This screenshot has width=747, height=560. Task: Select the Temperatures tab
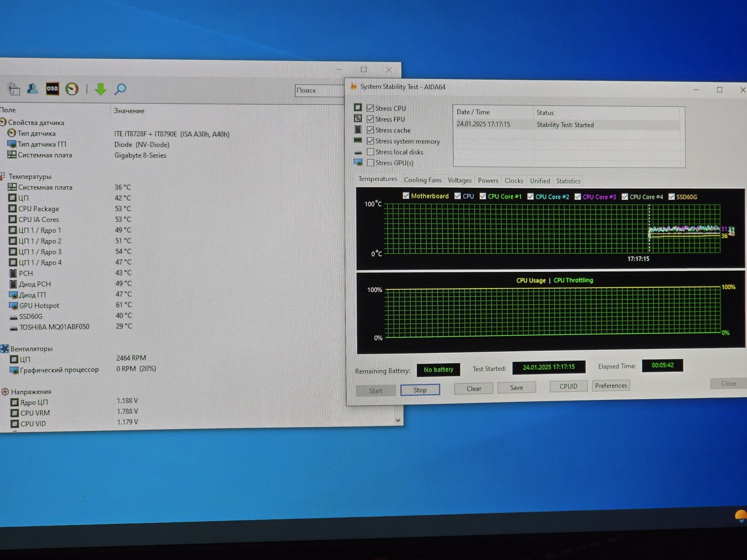tap(378, 179)
